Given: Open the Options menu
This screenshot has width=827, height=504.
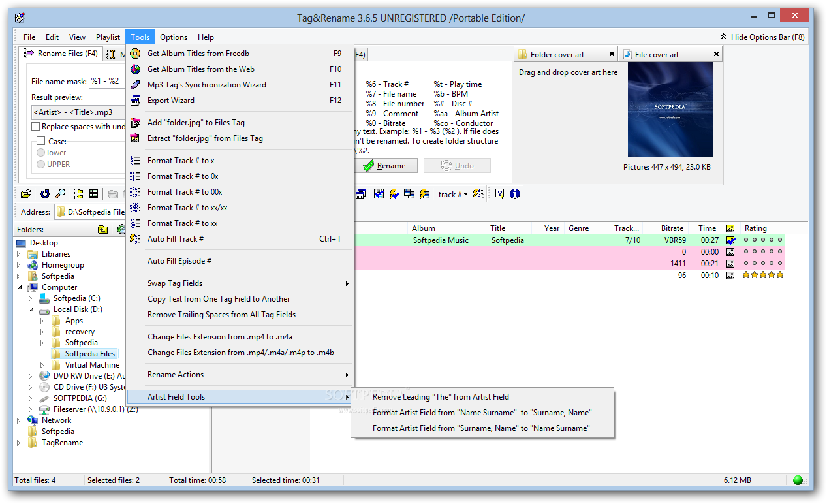Looking at the screenshot, I should (174, 37).
